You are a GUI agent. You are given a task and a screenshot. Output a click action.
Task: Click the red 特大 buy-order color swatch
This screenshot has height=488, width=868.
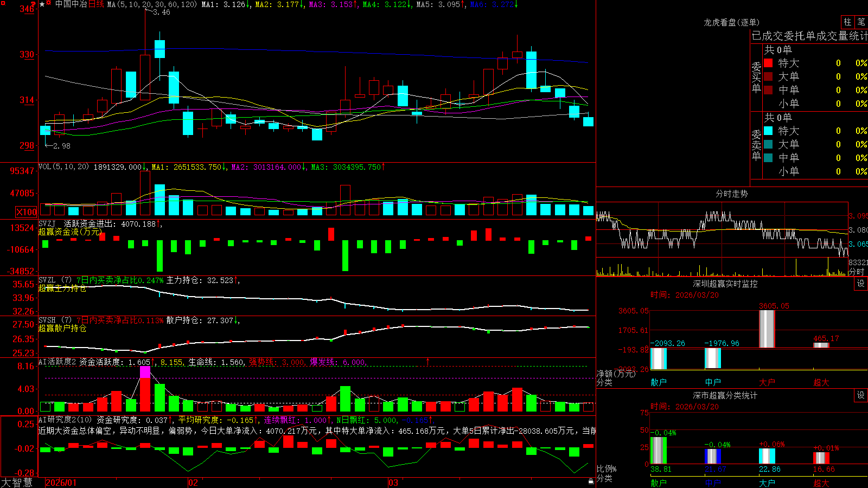coord(768,63)
